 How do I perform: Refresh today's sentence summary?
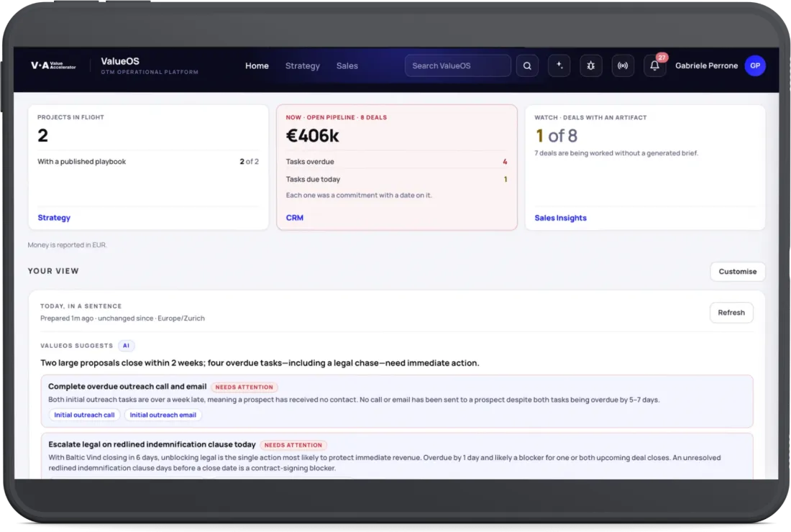point(731,312)
